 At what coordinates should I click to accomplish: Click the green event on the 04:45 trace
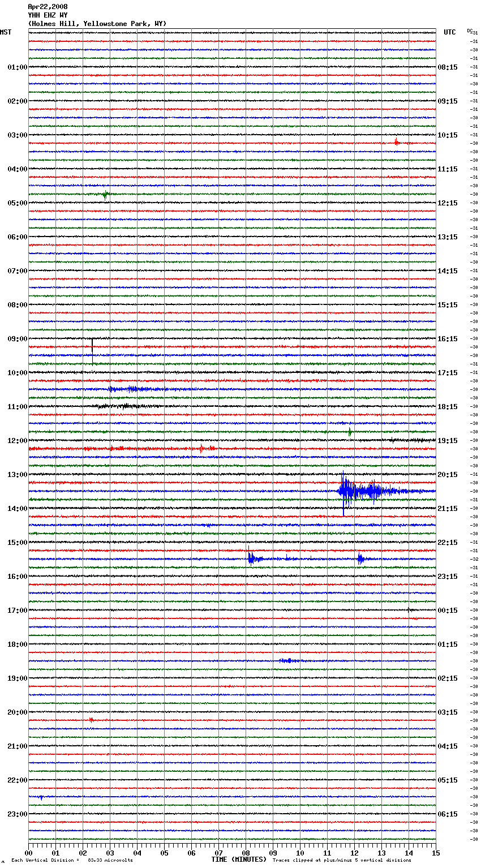pyautogui.click(x=105, y=195)
